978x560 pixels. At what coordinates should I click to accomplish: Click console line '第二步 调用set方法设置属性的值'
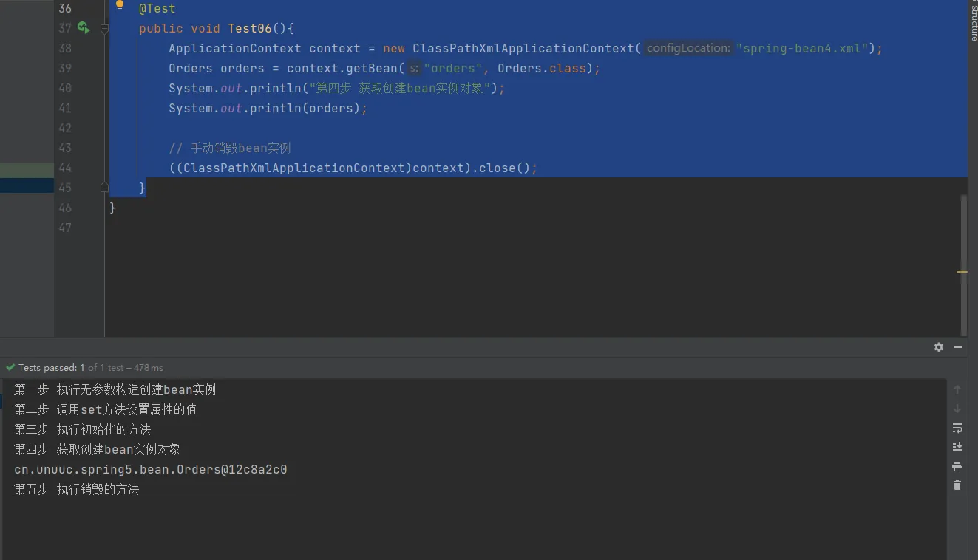point(105,409)
